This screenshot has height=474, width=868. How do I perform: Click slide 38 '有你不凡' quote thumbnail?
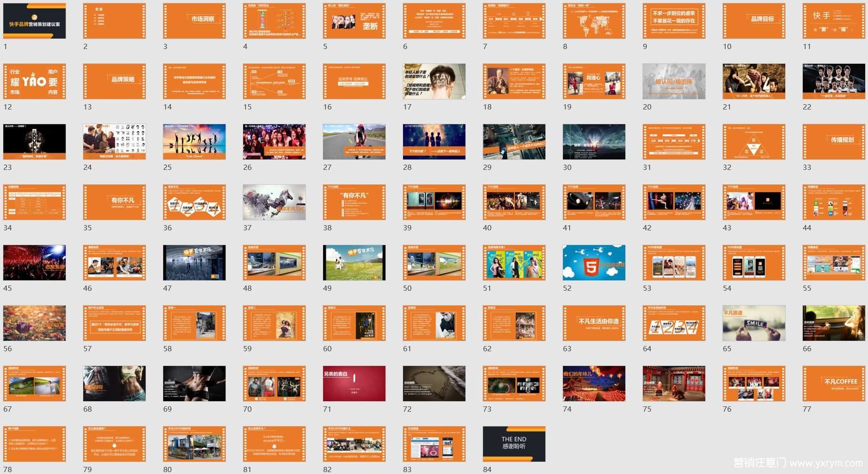(354, 202)
